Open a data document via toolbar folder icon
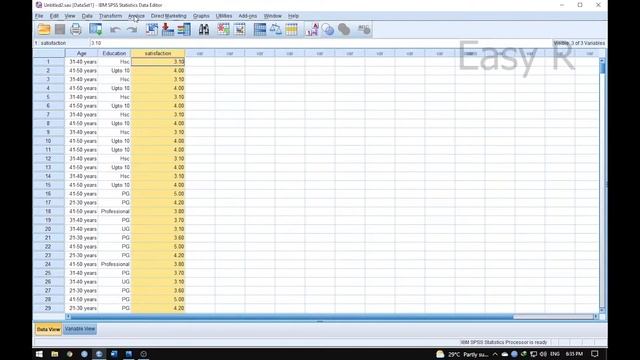640x360 pixels. pyautogui.click(x=44, y=29)
